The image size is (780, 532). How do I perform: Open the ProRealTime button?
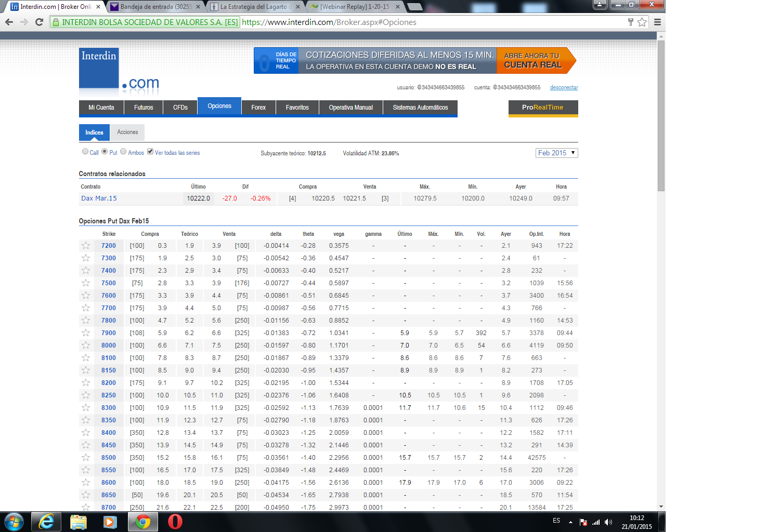(543, 108)
